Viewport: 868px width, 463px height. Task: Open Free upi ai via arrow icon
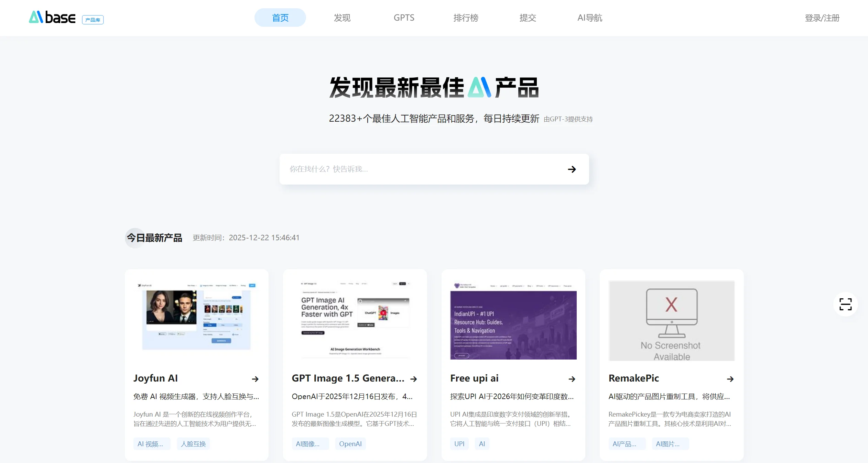pos(571,379)
